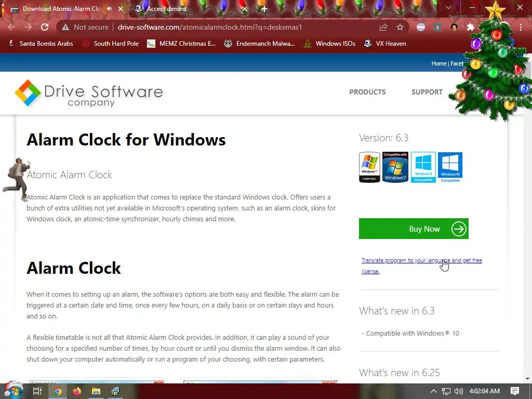Open the SUPPORT menu
The width and height of the screenshot is (532, 399).
(x=427, y=92)
